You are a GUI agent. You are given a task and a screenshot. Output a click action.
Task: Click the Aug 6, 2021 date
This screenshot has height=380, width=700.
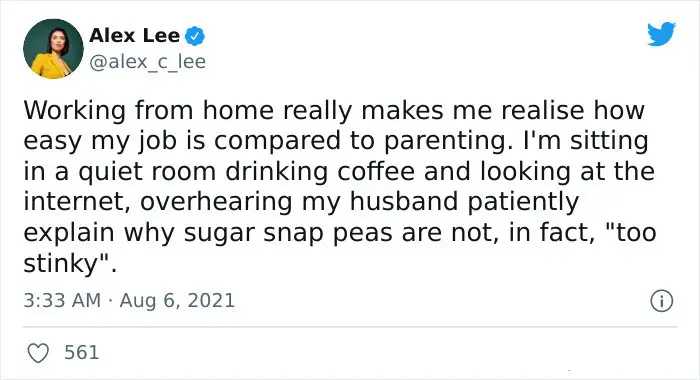coord(177,300)
